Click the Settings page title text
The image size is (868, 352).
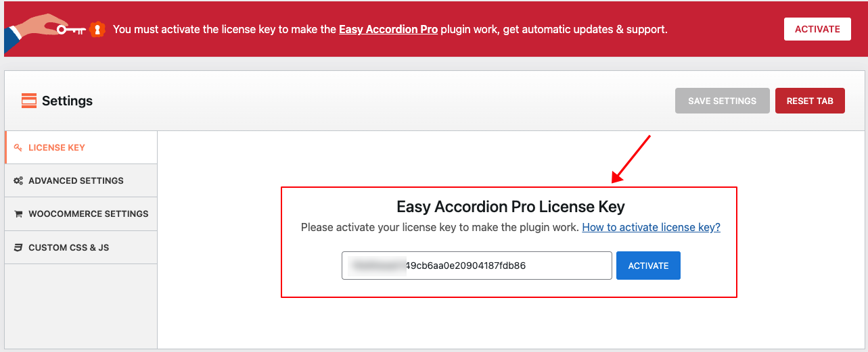67,101
